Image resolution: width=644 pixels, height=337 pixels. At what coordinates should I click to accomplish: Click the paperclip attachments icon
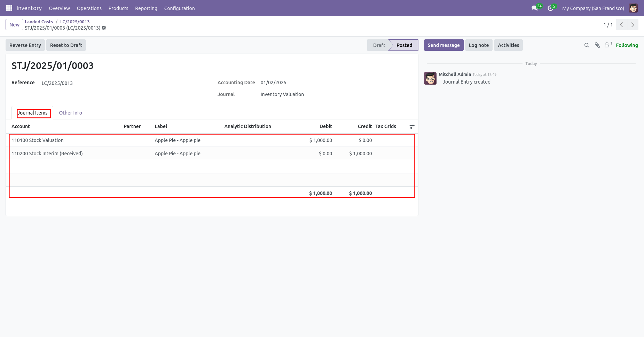597,45
